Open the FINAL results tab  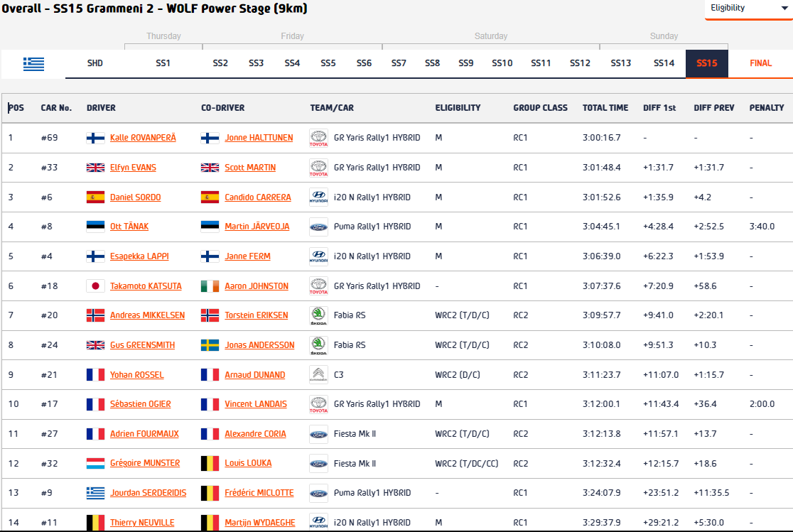(x=760, y=63)
